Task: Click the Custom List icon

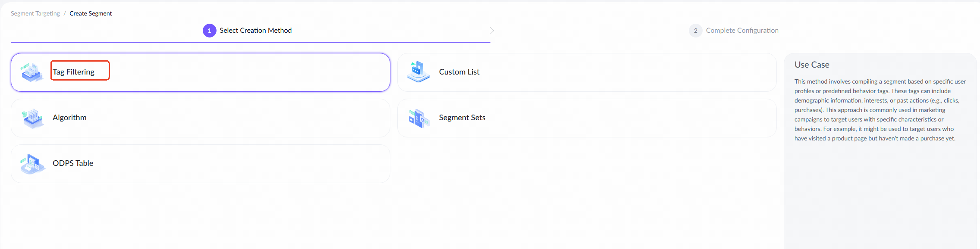Action: click(x=418, y=72)
